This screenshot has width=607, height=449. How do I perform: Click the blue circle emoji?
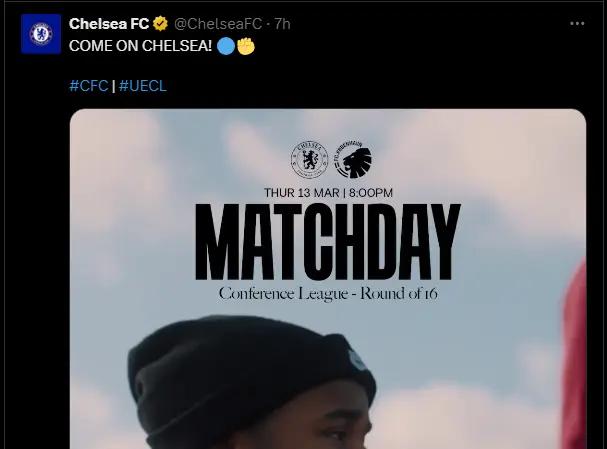click(226, 46)
